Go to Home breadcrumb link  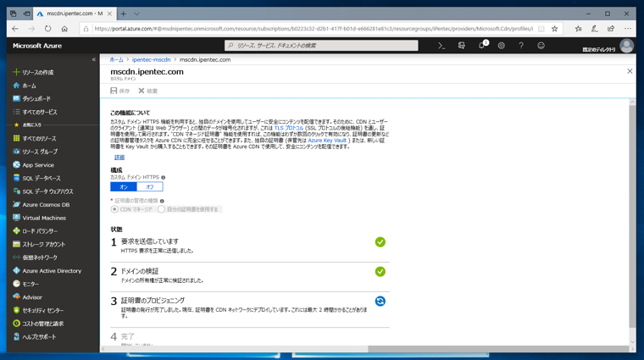116,59
